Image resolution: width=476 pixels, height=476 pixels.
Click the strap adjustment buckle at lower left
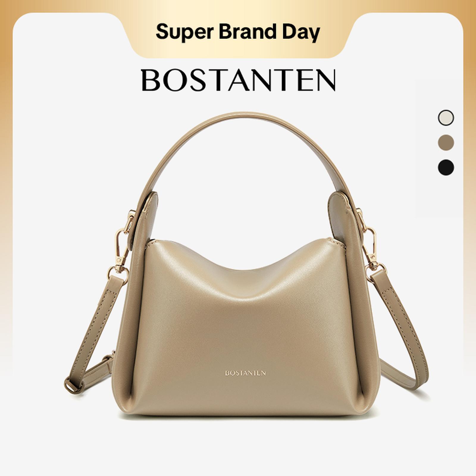[73, 386]
